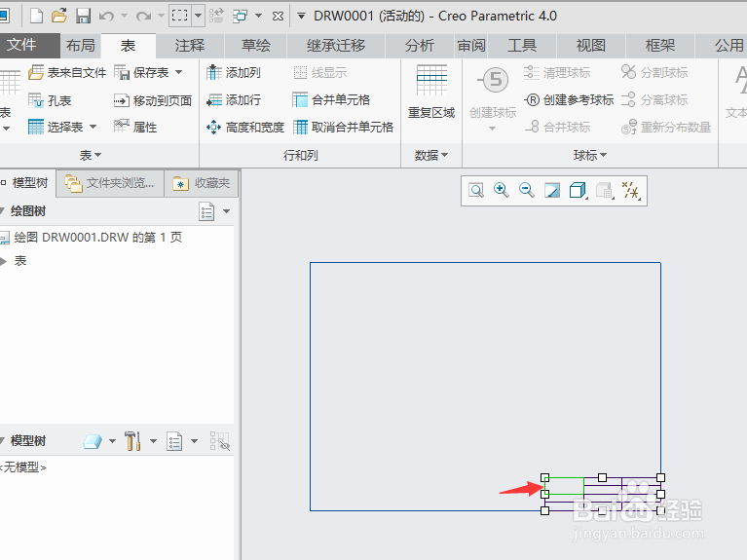This screenshot has height=560, width=747.
Task: Click the 重复区域 button
Action: click(431, 92)
